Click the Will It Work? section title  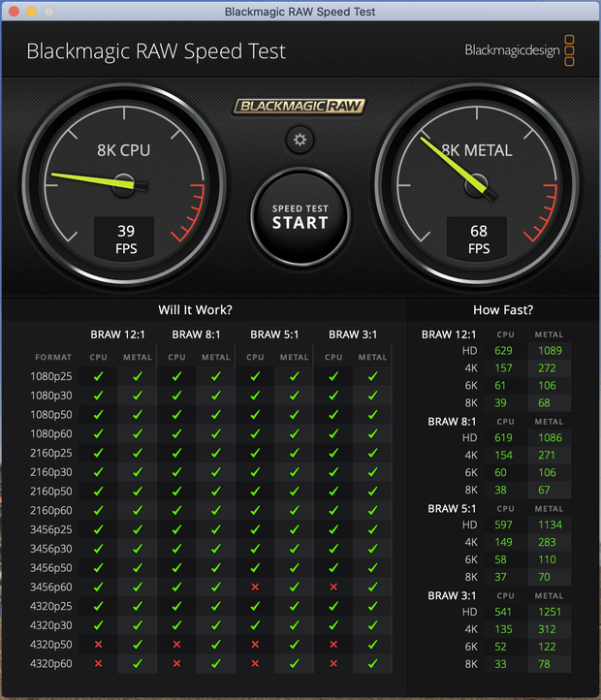[x=195, y=310]
